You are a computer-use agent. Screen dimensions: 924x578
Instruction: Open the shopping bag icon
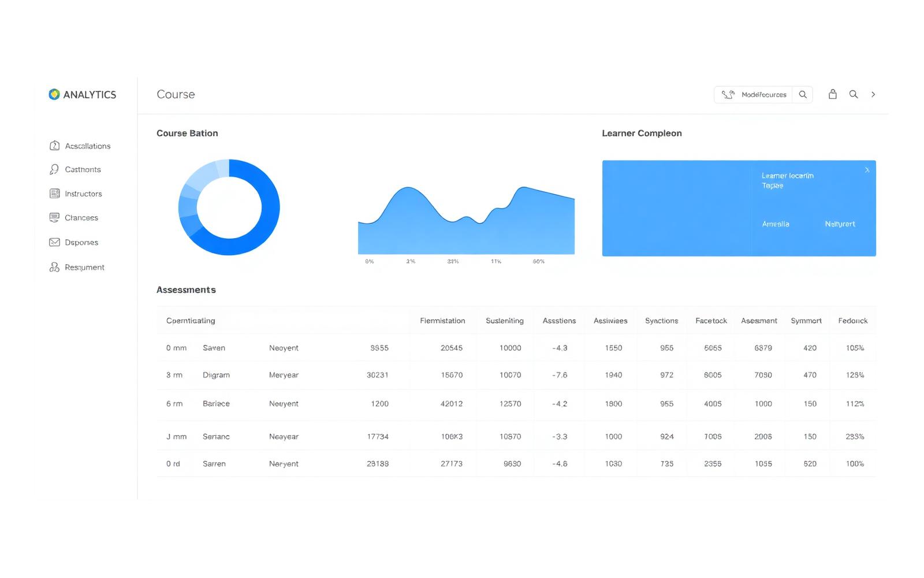832,94
